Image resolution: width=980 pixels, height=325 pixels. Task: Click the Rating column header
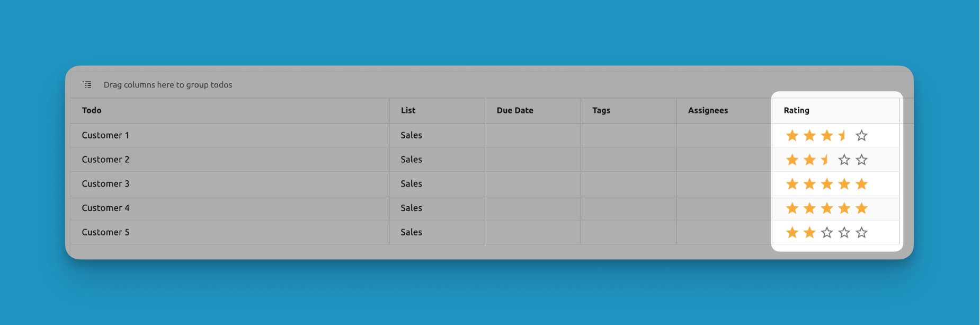pyautogui.click(x=797, y=110)
